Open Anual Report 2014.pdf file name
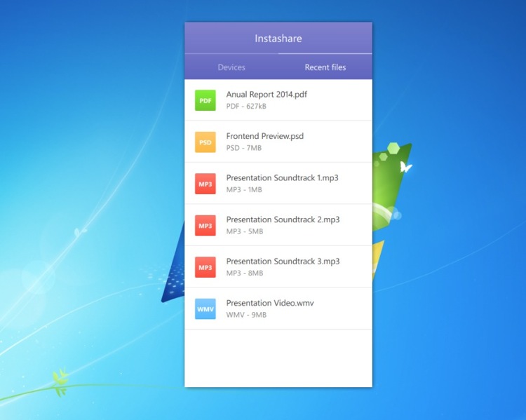Viewport: 526px width, 420px height. click(267, 95)
